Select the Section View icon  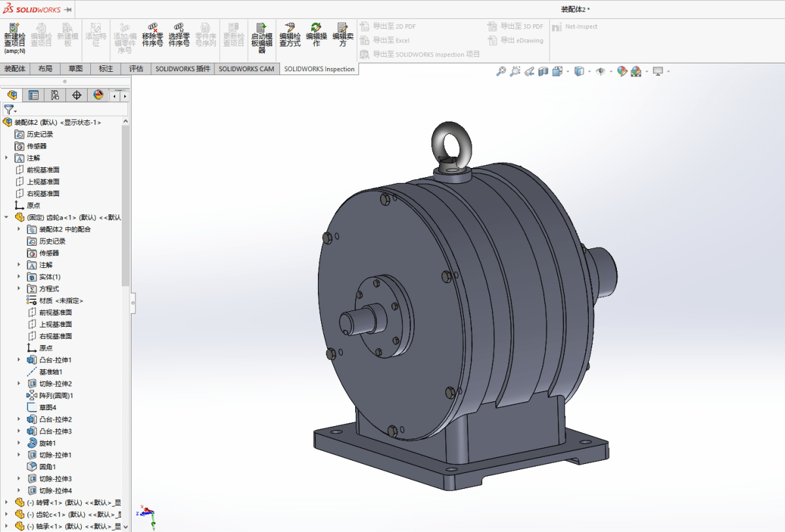(543, 71)
